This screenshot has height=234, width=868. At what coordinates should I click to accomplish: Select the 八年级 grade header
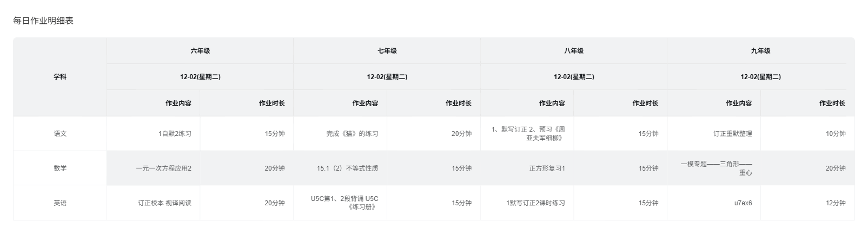[x=574, y=51]
